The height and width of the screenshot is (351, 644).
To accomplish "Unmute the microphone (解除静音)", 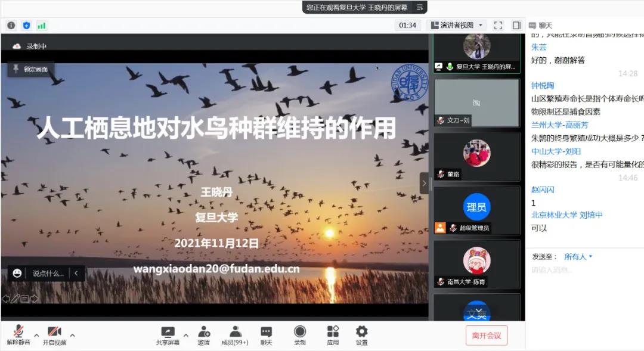I will coord(18,333).
